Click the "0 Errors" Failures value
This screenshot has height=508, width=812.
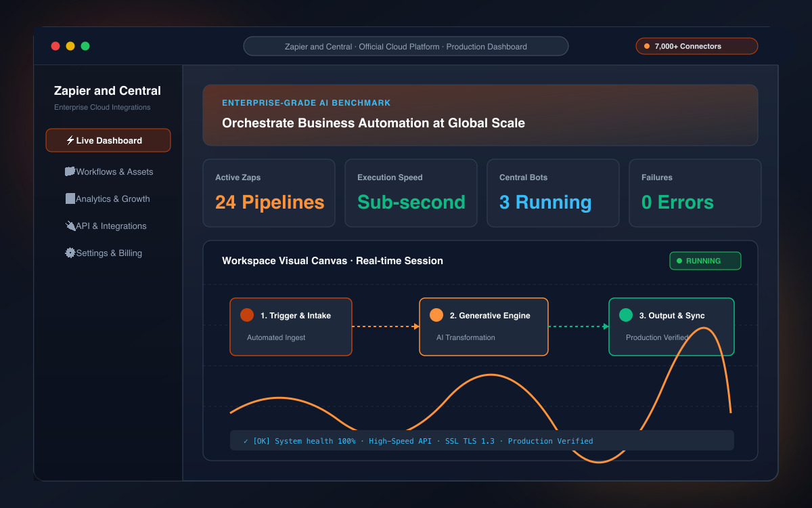677,203
